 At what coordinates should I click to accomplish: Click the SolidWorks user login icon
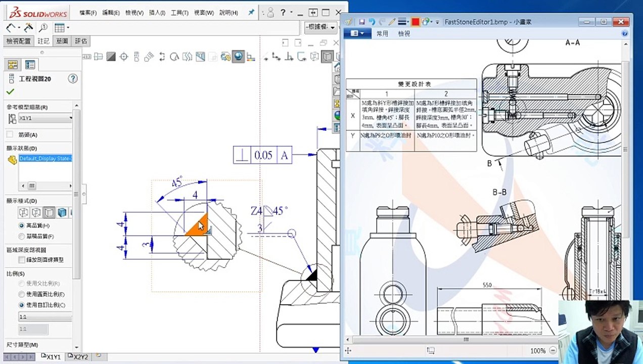[271, 13]
